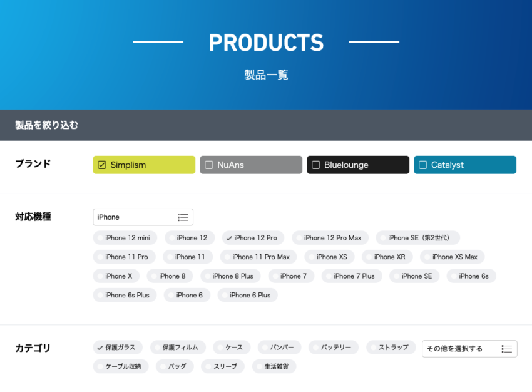Select the iPhone 12 mini filter

[125, 238]
